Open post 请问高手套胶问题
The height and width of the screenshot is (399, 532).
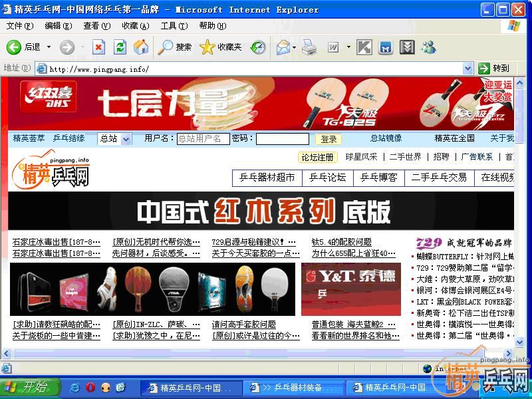pyautogui.click(x=243, y=325)
